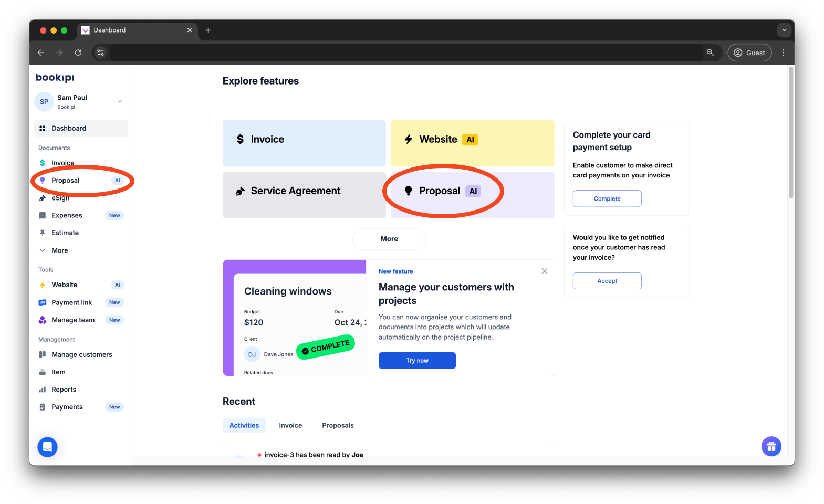Click Accept to get read notifications
The height and width of the screenshot is (504, 824).
pos(607,281)
